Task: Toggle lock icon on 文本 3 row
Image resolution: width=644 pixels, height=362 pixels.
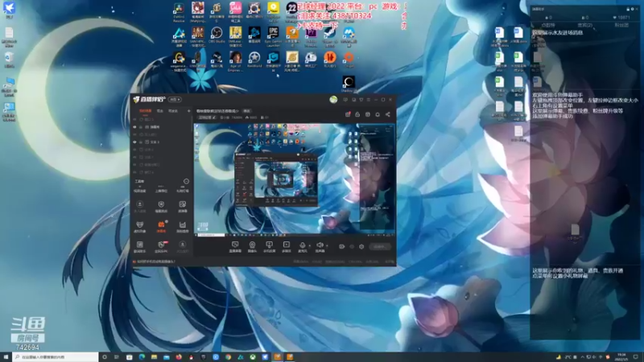Action: [141, 142]
